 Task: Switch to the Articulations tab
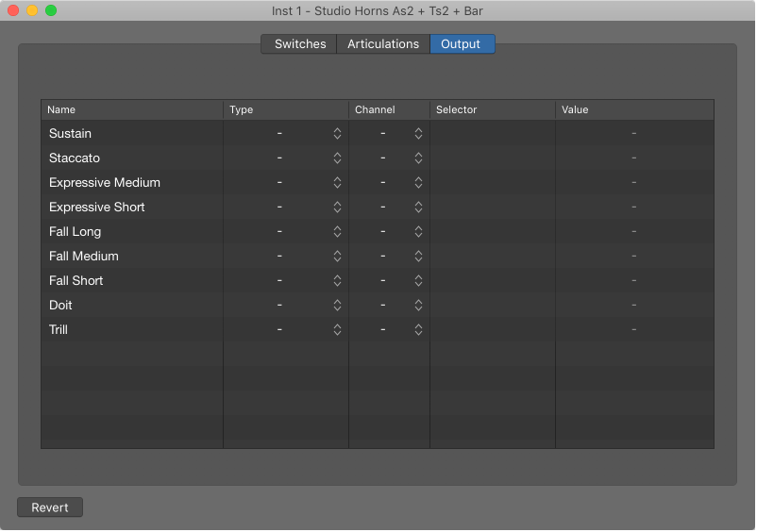point(383,44)
